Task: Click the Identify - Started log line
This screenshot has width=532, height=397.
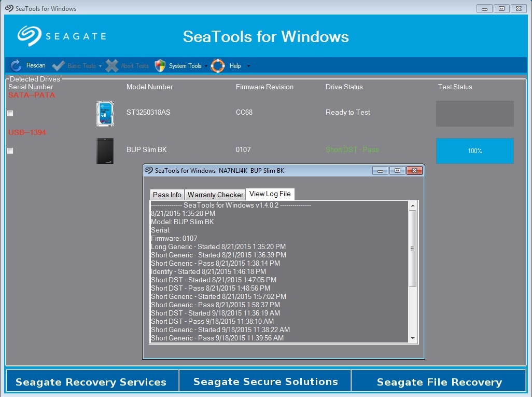Action: (208, 272)
